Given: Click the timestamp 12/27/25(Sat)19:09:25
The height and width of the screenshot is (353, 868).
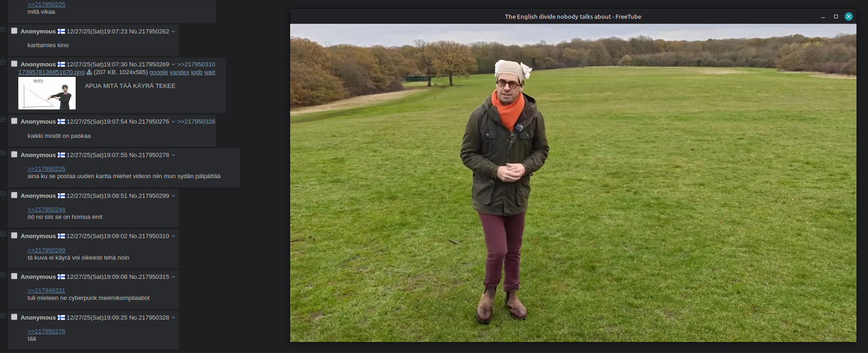Looking at the screenshot, I should (97, 318).
